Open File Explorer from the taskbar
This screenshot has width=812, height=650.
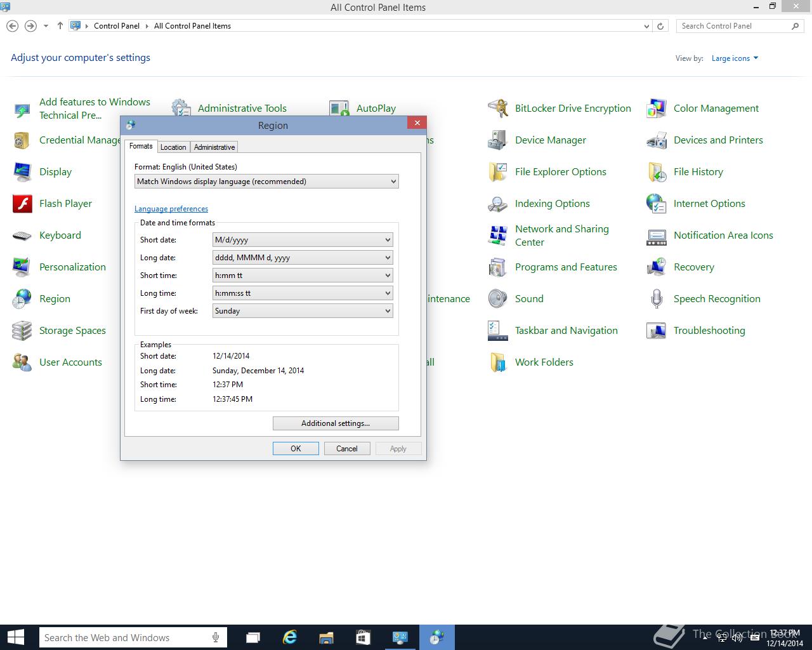327,638
